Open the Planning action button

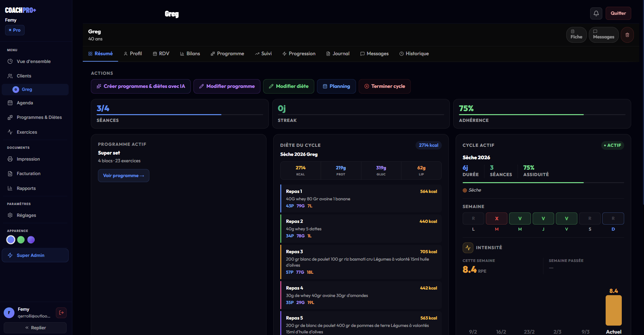pos(336,87)
